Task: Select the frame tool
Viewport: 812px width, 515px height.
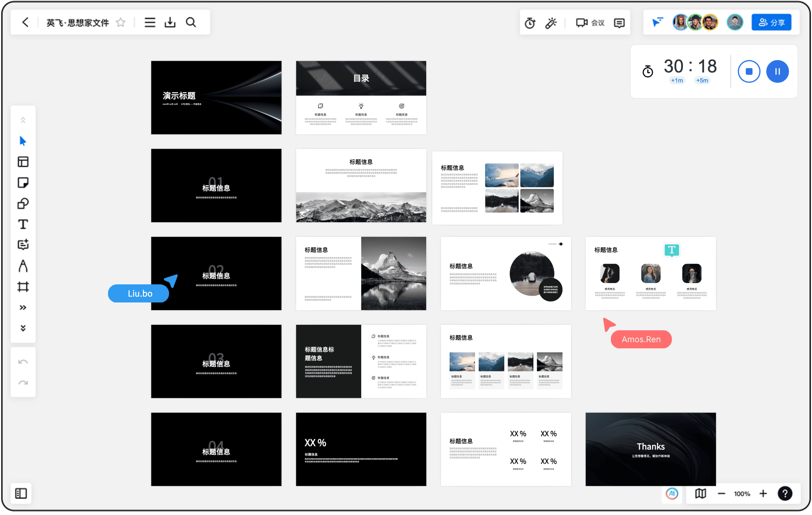Action: click(23, 287)
